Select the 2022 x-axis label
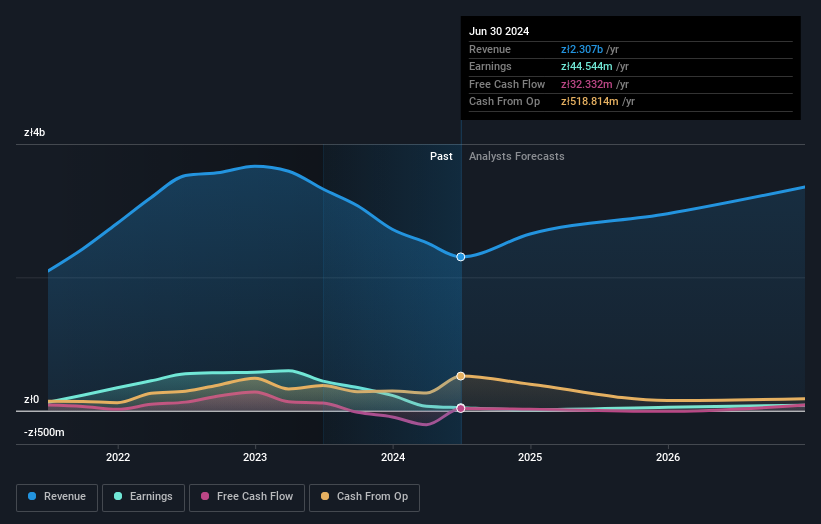 click(118, 457)
